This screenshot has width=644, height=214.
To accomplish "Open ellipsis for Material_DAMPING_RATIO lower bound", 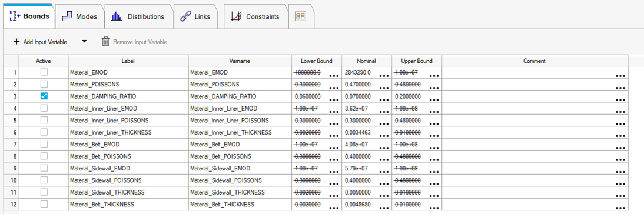I will tap(334, 100).
